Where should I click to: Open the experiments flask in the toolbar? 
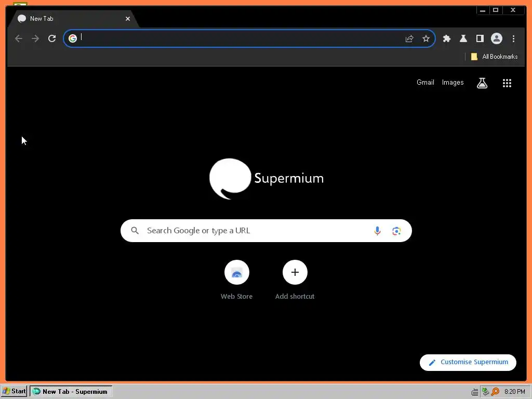click(x=463, y=38)
